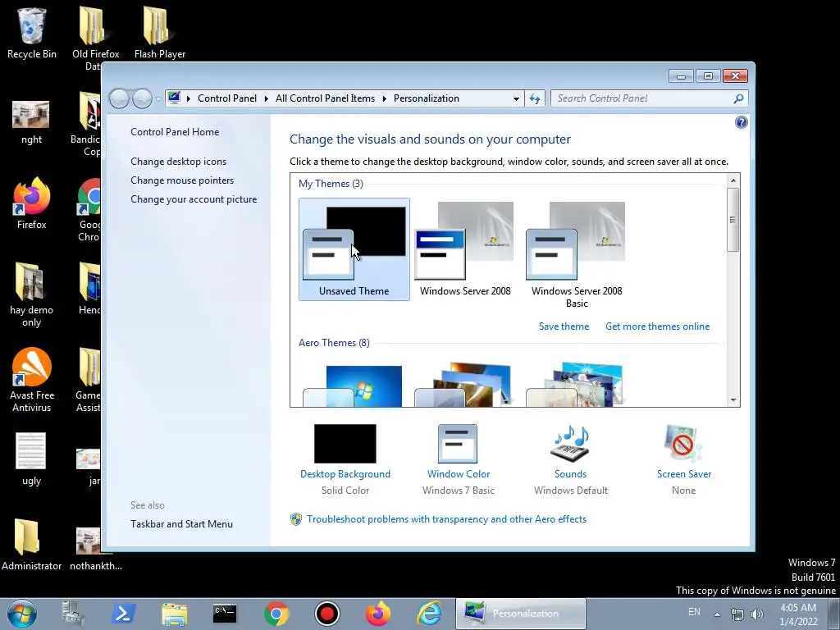Show hidden tray icons arrow
Image resolution: width=840 pixels, height=630 pixels.
tap(717, 614)
